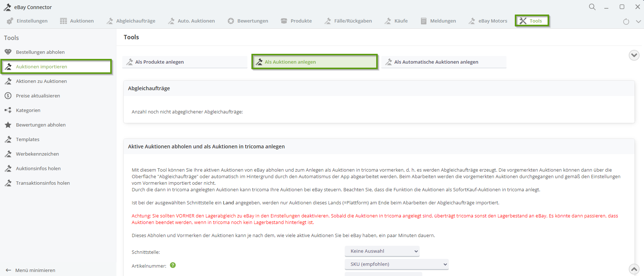Open Aktionen zu Auktionen sidebar entry
The height and width of the screenshot is (276, 644).
(41, 81)
